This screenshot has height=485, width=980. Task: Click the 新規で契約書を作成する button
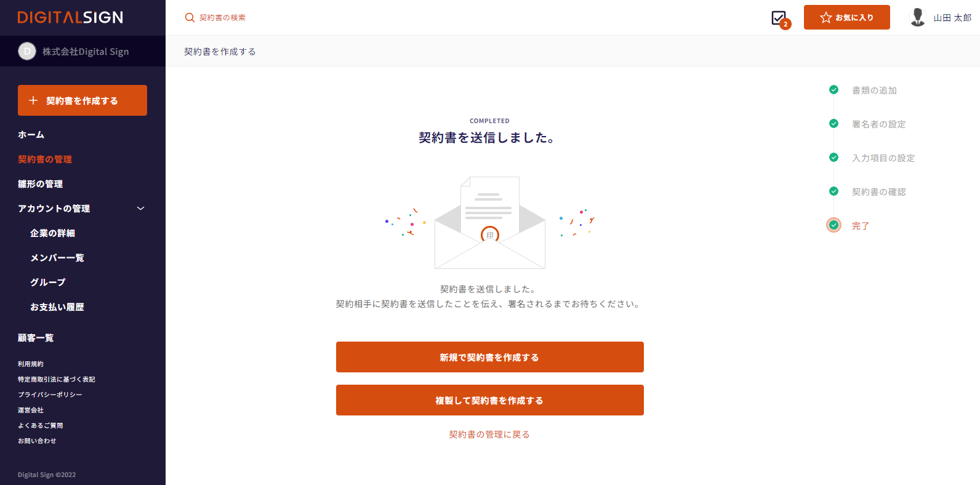tap(490, 357)
